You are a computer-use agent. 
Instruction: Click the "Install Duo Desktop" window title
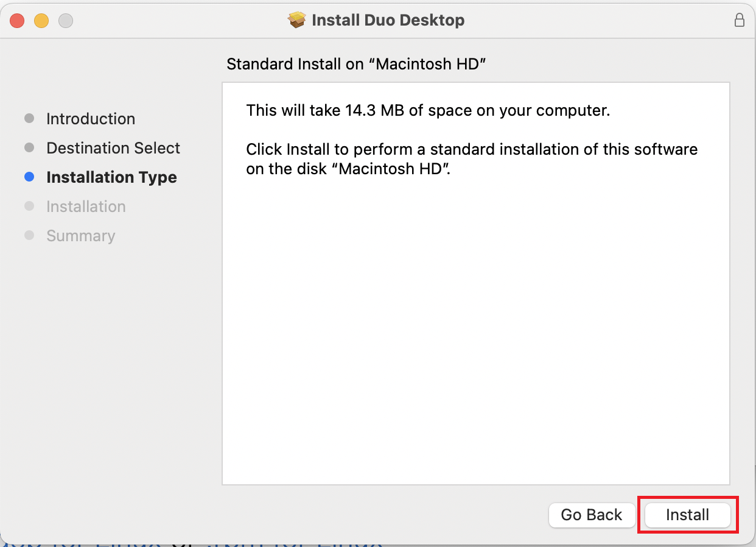(388, 20)
